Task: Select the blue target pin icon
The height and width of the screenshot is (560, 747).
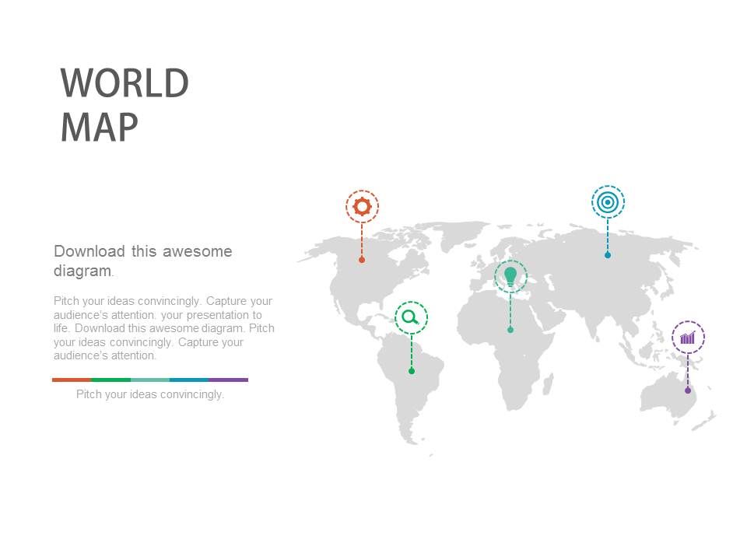Action: click(x=608, y=202)
